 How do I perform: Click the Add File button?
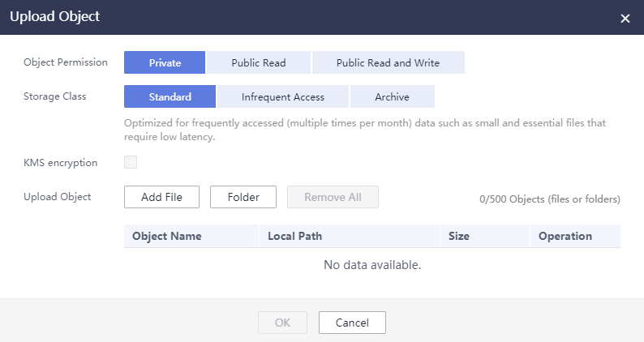pos(162,197)
